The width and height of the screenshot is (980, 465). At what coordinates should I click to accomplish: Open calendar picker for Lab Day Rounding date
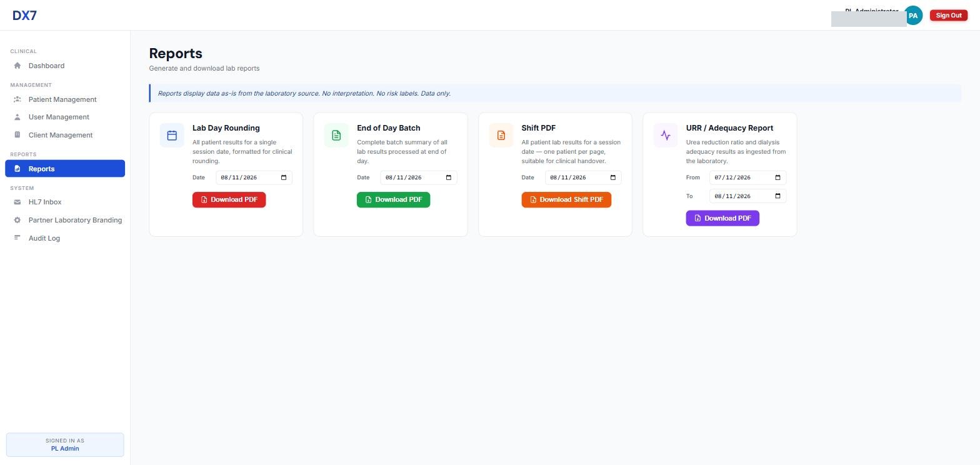[284, 177]
